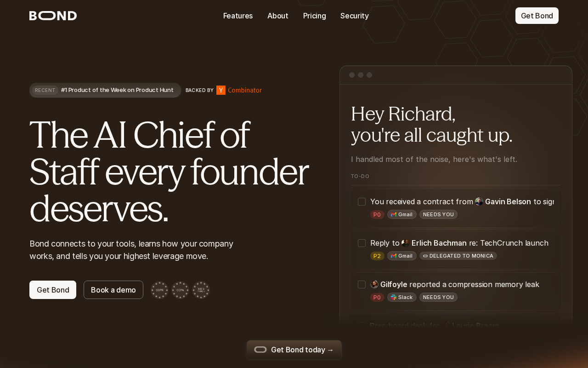Click the Bond logo in the header
Screen dimensions: 588x368
[53, 16]
